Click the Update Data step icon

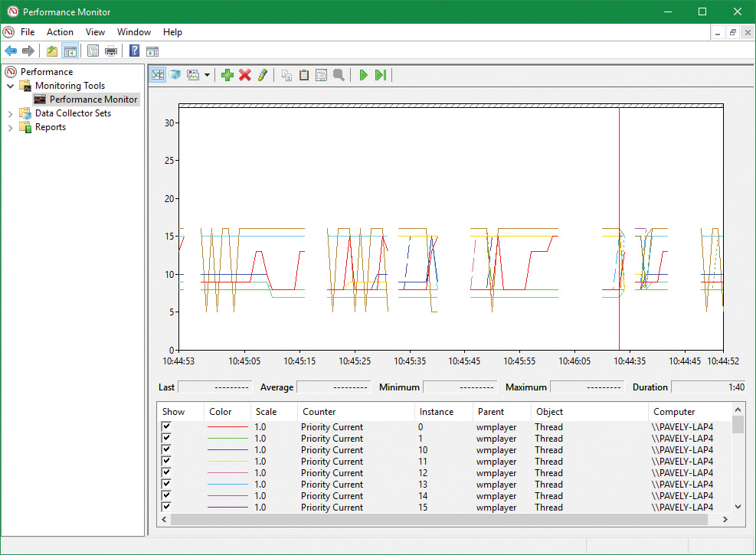pos(381,75)
